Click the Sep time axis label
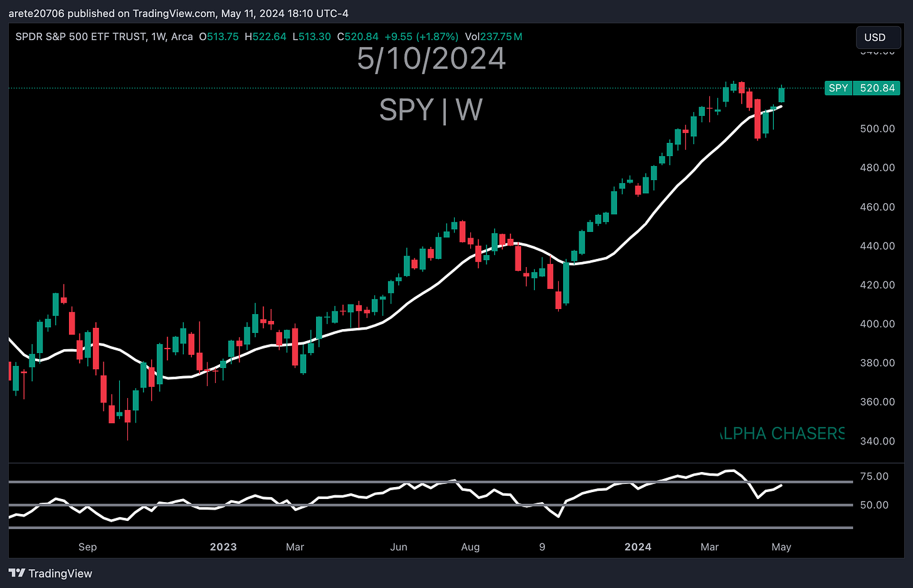 (x=88, y=547)
